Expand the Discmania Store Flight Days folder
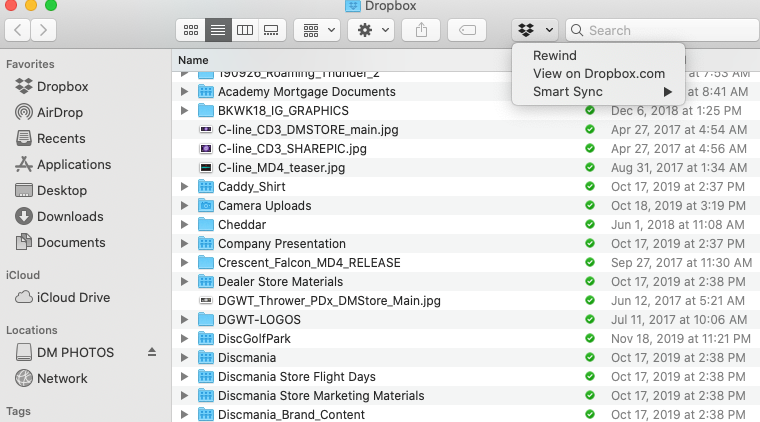Viewport: 760px width, 422px height. 184,376
